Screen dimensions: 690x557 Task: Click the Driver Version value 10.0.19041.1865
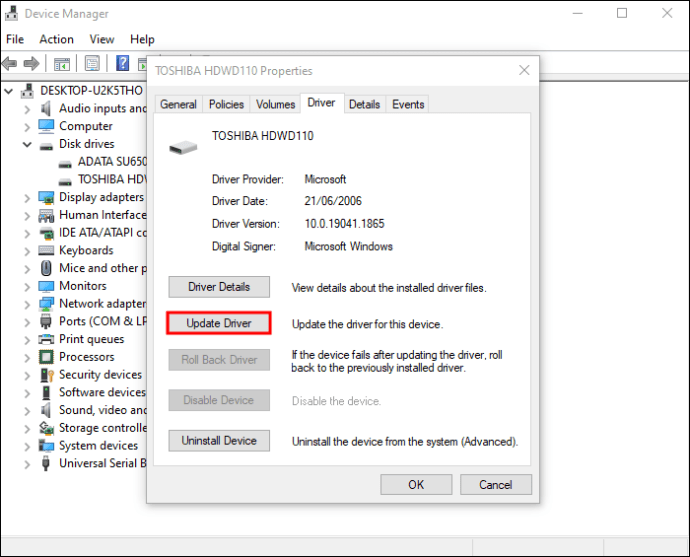pos(345,224)
